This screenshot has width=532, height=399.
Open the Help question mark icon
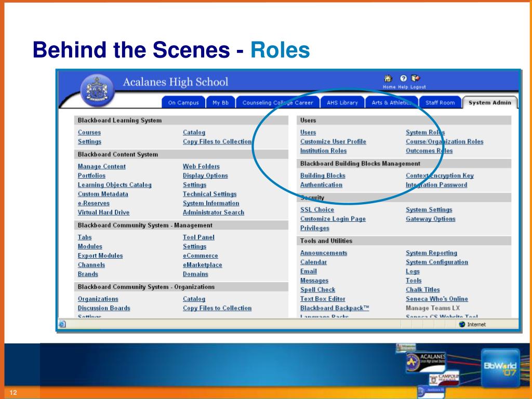coord(403,78)
